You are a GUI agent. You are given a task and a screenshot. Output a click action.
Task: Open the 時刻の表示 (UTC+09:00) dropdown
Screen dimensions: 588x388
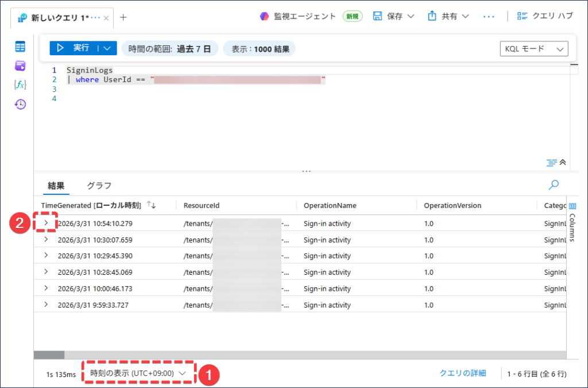pos(138,374)
